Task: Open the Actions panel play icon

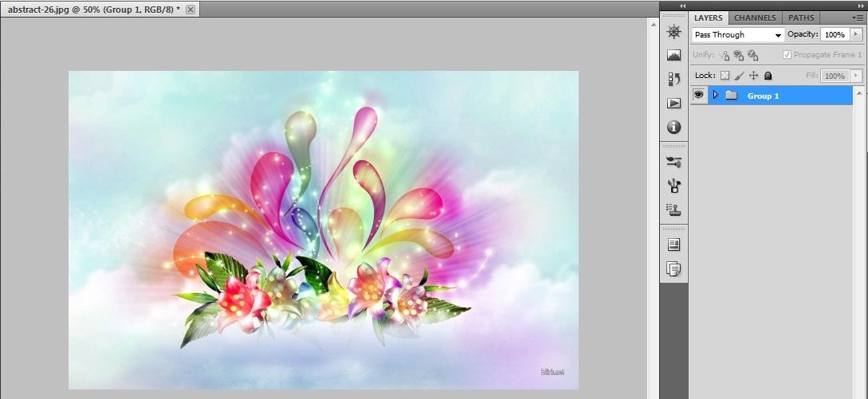Action: pyautogui.click(x=674, y=104)
